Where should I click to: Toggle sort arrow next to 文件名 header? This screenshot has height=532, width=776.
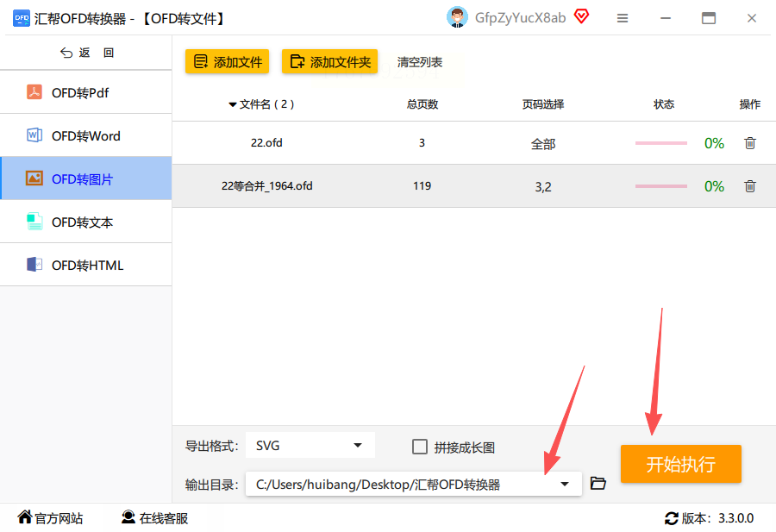(232, 104)
